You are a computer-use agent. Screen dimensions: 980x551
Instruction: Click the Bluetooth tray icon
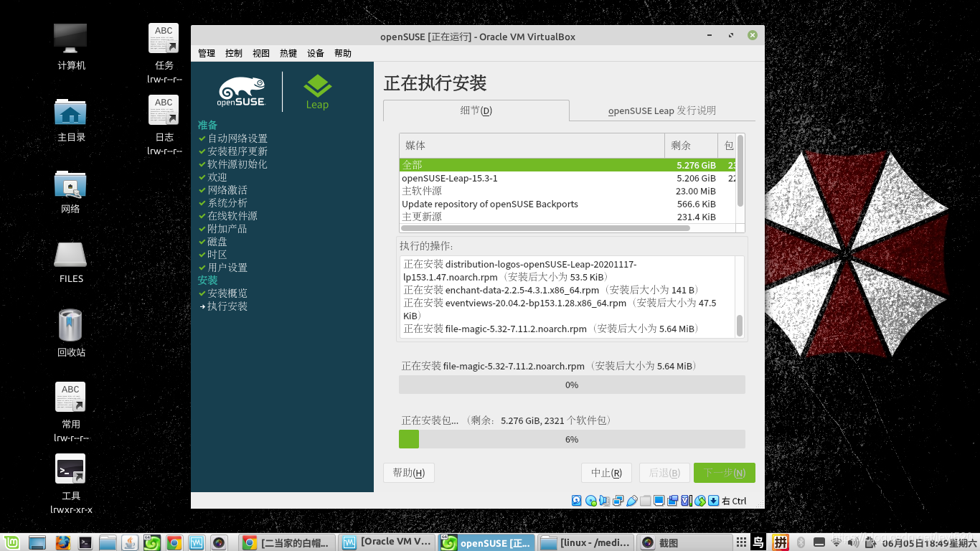pos(801,542)
